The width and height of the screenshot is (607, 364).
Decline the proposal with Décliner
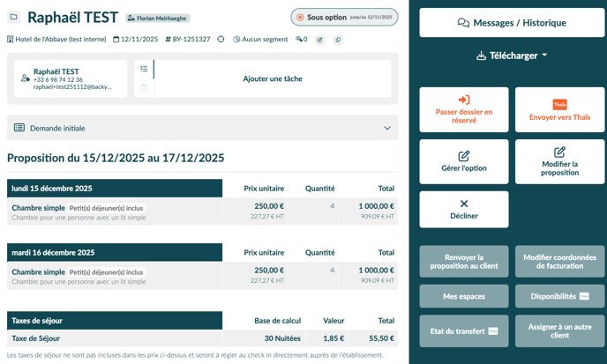(x=464, y=210)
